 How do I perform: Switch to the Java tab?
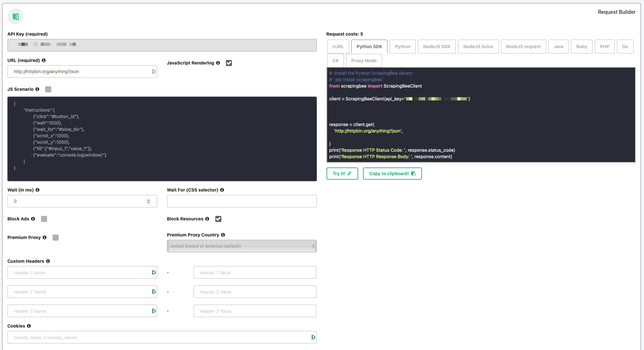(558, 47)
